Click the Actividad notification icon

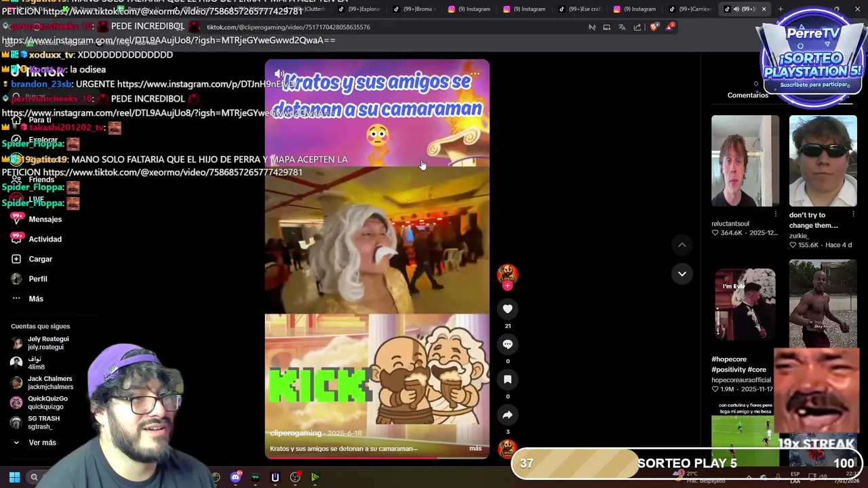click(x=16, y=239)
